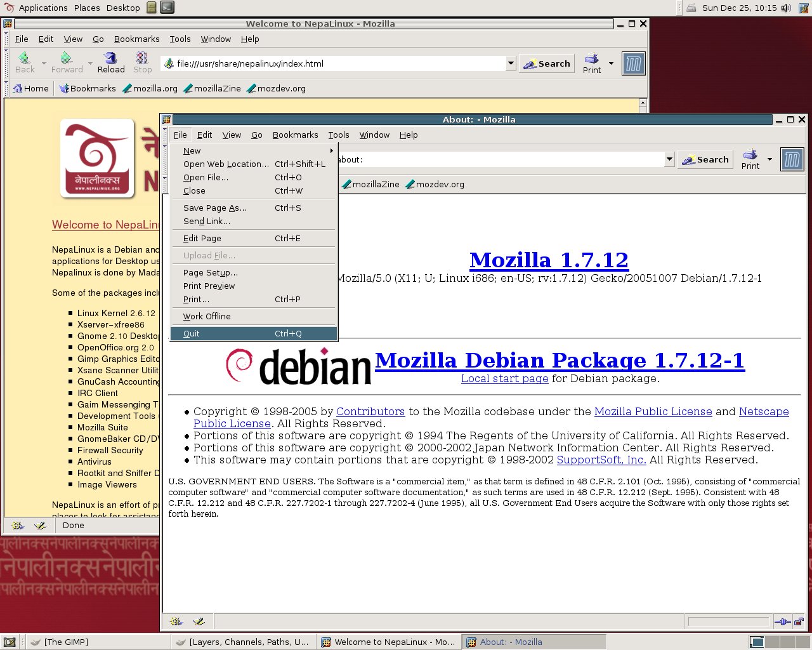Image resolution: width=812 pixels, height=650 pixels.
Task: Click the Composer icon in About window status bar
Action: (x=199, y=621)
